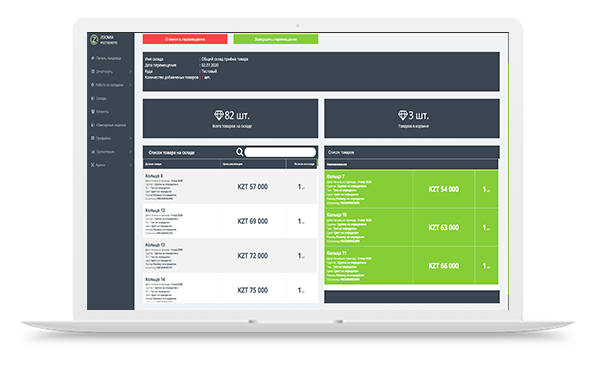
Task: Expand the Профайлы submenu chevron
Action: click(x=130, y=138)
